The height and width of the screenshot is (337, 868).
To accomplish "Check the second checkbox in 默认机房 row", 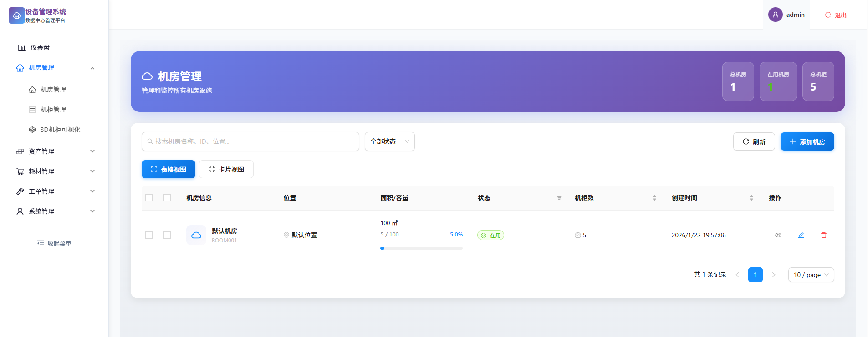I will click(167, 235).
